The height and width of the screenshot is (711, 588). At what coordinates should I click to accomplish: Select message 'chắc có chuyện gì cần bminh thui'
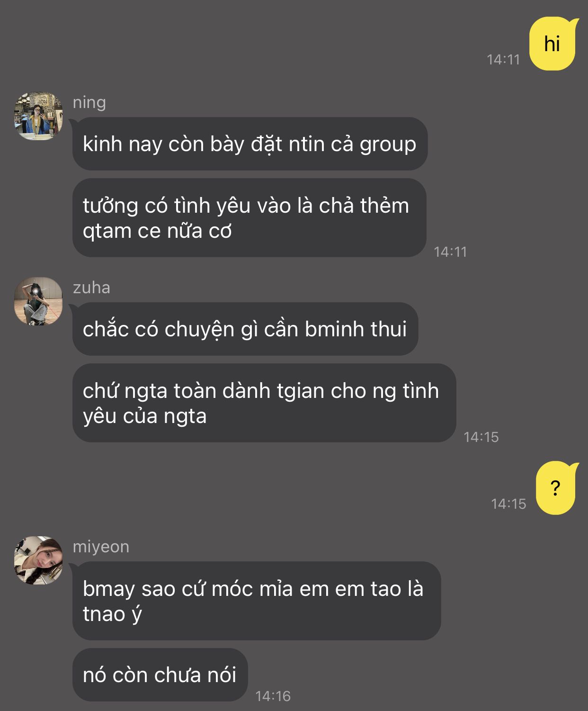245,329
